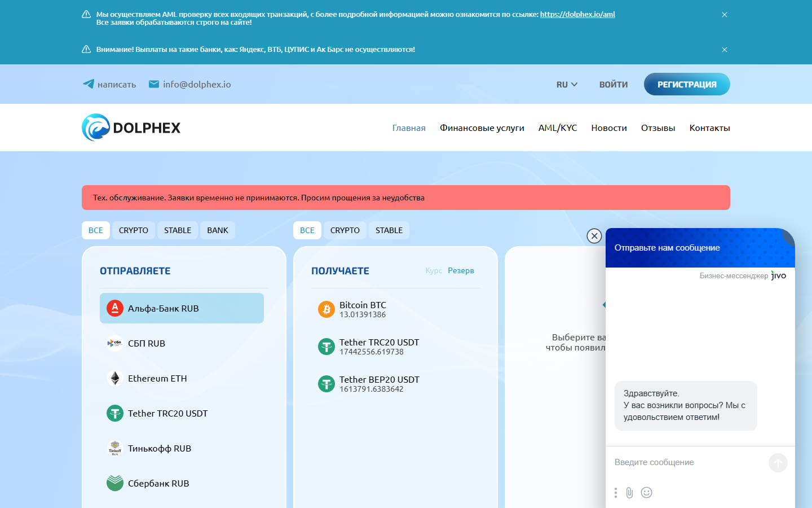Open chat options three-dot menu

(x=615, y=493)
